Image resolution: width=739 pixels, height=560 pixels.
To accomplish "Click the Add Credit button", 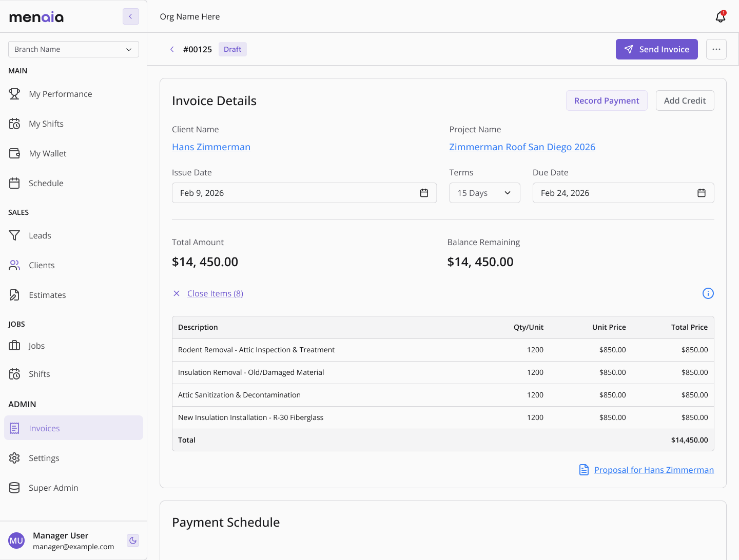I will pos(685,101).
